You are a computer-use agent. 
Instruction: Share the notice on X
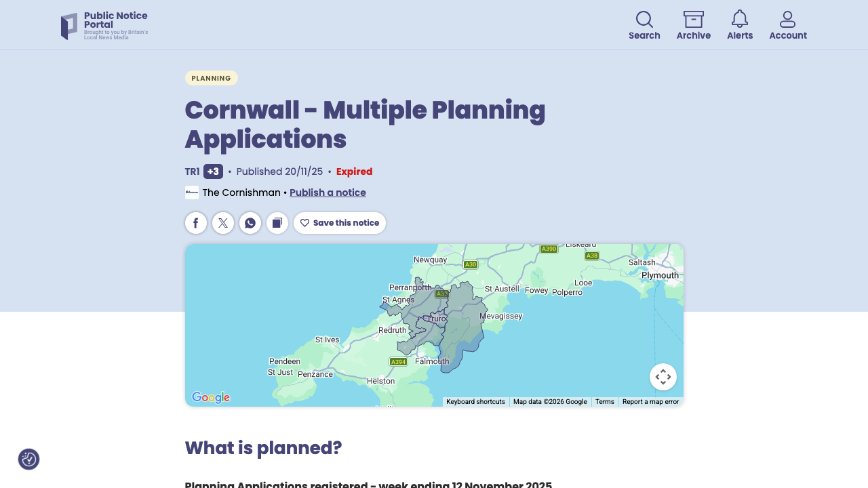coord(223,222)
